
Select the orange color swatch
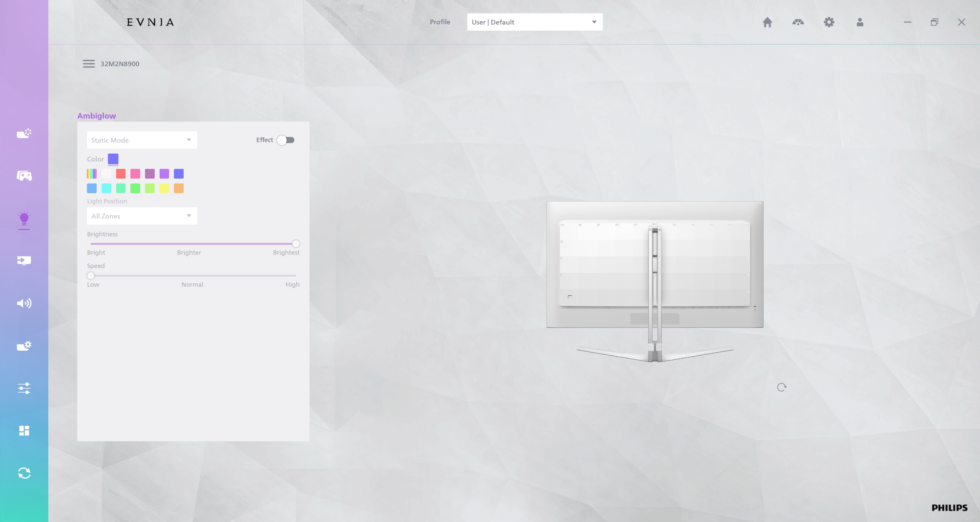pos(179,188)
